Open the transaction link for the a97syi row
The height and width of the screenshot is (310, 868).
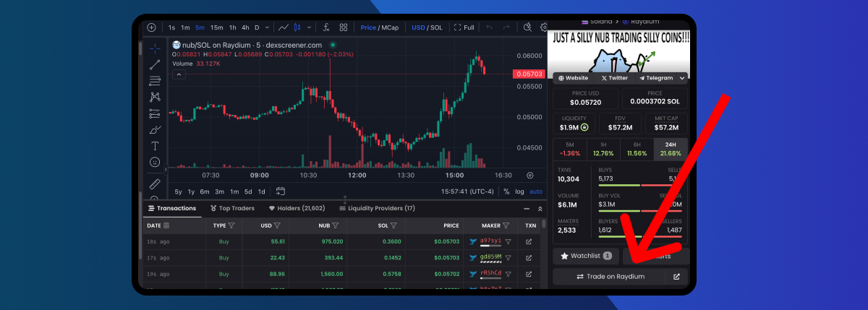529,241
